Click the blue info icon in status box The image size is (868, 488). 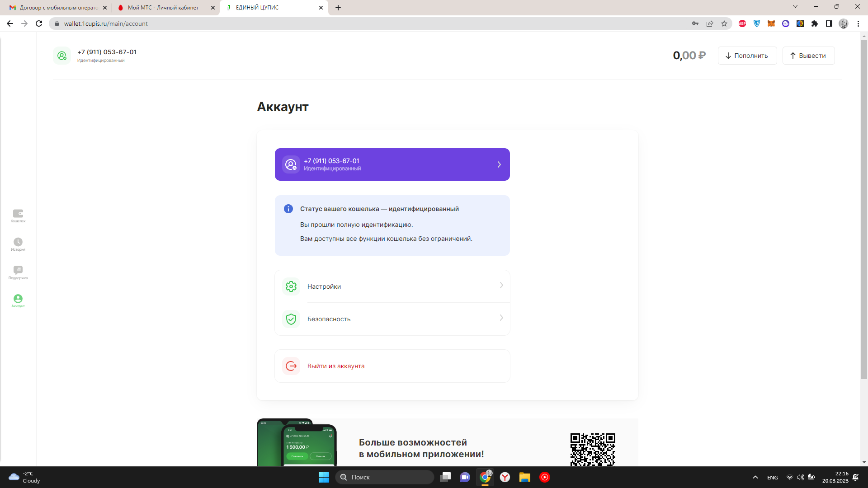tap(288, 209)
